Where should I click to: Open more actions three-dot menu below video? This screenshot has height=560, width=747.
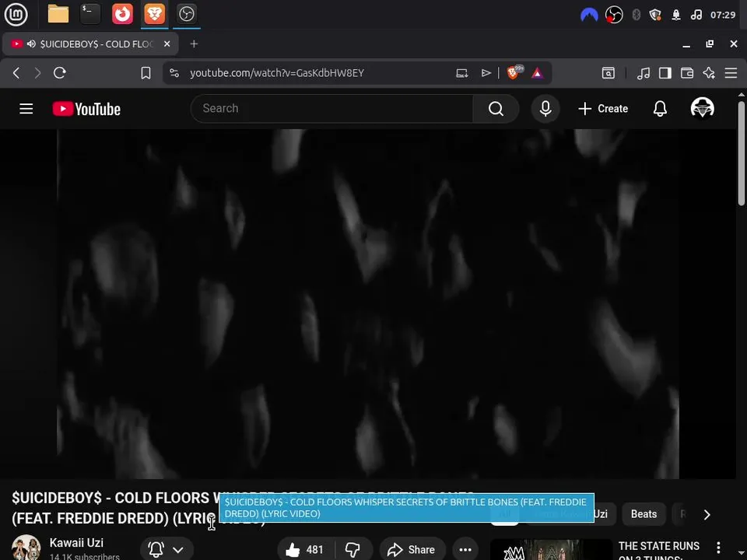point(465,550)
